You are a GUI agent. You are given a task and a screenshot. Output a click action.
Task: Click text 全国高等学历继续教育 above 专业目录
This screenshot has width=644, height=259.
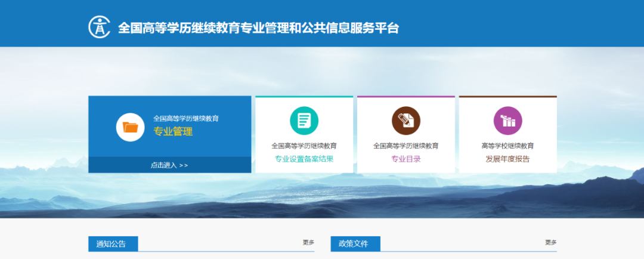click(406, 146)
